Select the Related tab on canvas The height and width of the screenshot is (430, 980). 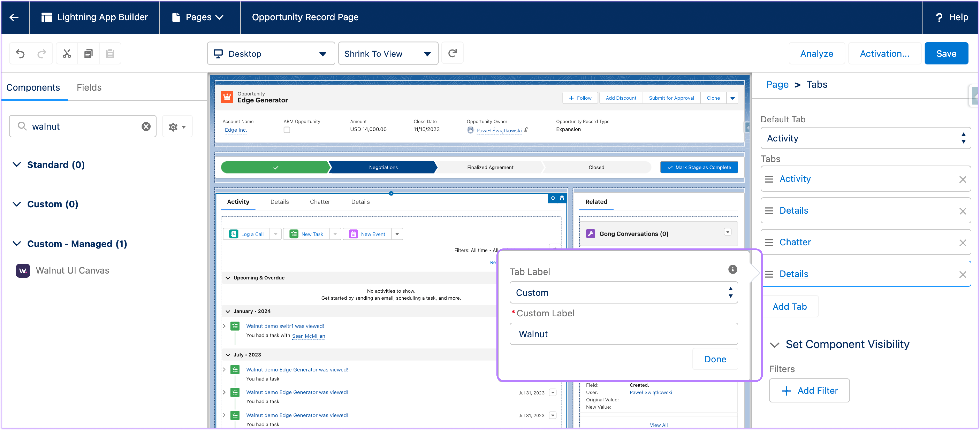[596, 202]
